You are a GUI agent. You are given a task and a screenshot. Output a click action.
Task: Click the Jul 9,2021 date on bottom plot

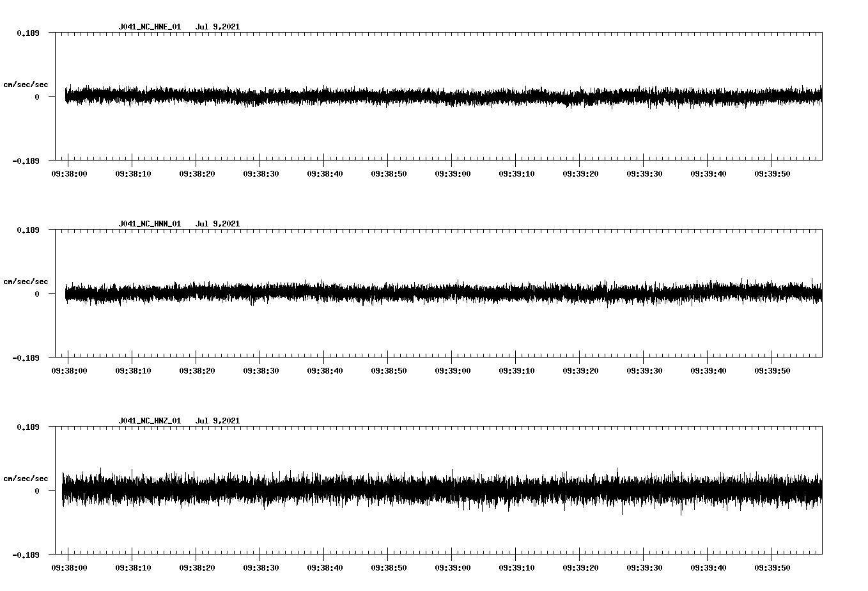point(219,420)
